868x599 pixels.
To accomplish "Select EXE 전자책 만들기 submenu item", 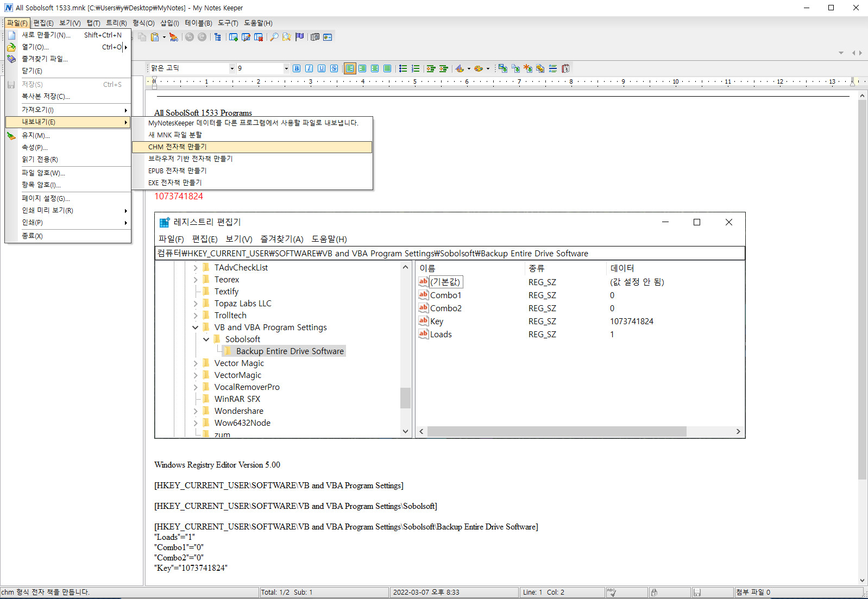I will pyautogui.click(x=252, y=183).
